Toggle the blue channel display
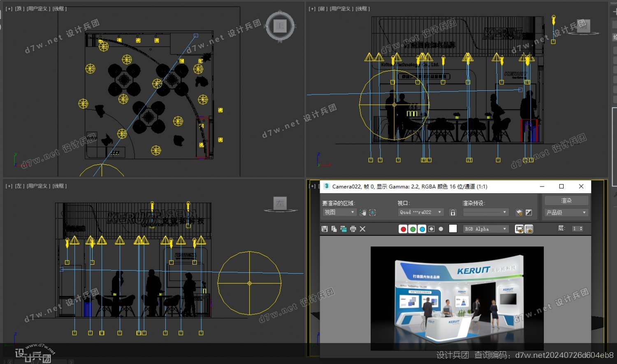The image size is (617, 364). point(422,229)
